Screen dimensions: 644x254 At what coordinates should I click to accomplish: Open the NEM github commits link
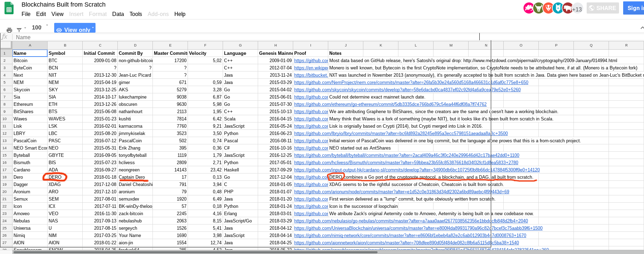[411, 82]
